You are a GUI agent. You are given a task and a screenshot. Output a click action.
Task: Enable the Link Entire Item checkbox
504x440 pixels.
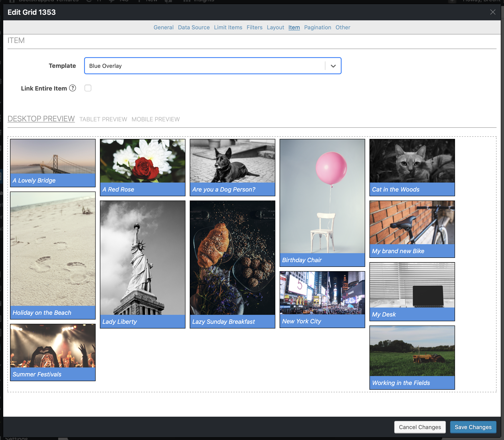tap(88, 88)
